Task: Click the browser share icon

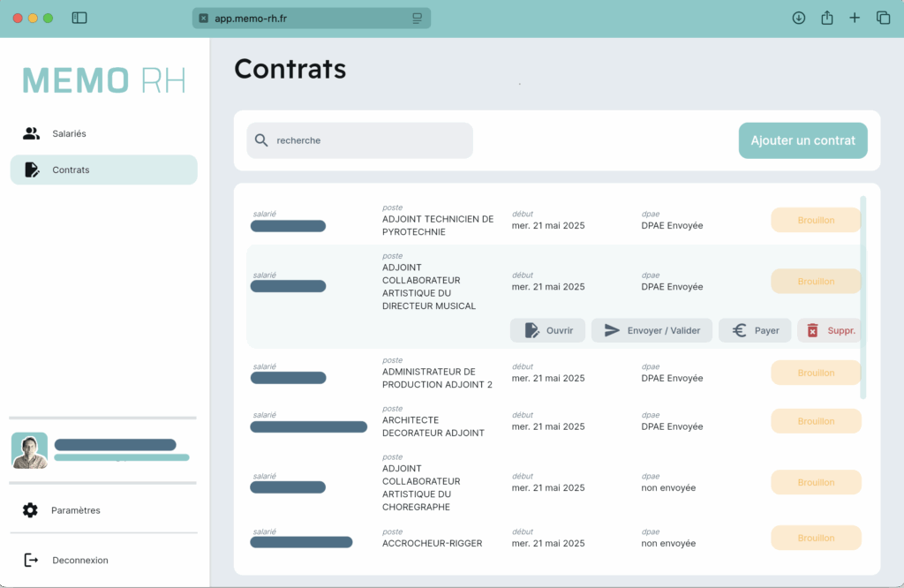Action: (x=827, y=18)
